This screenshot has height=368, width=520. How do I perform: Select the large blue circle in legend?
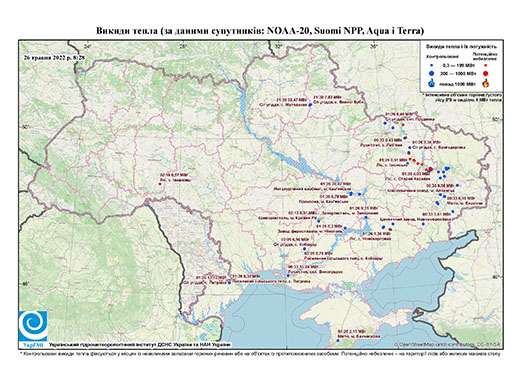(432, 73)
